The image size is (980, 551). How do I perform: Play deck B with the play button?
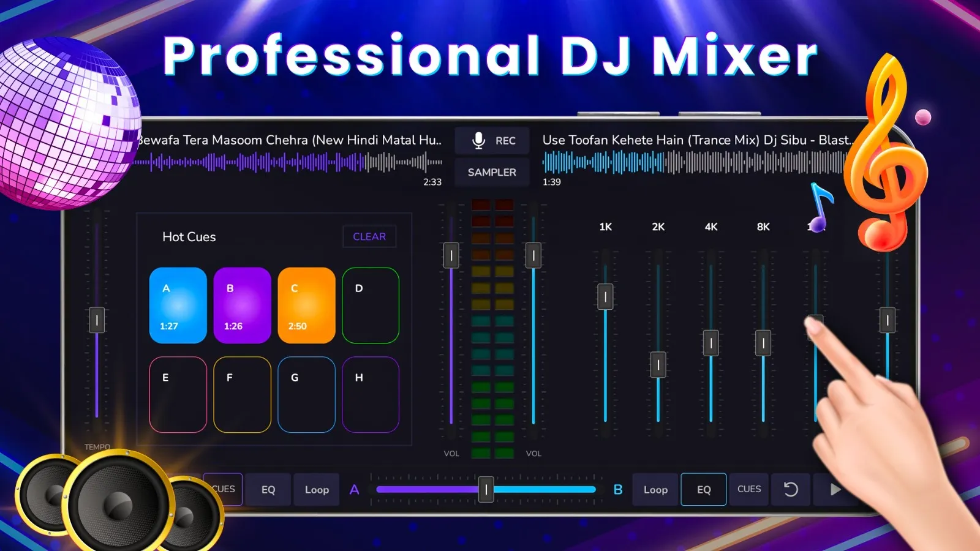coord(835,490)
